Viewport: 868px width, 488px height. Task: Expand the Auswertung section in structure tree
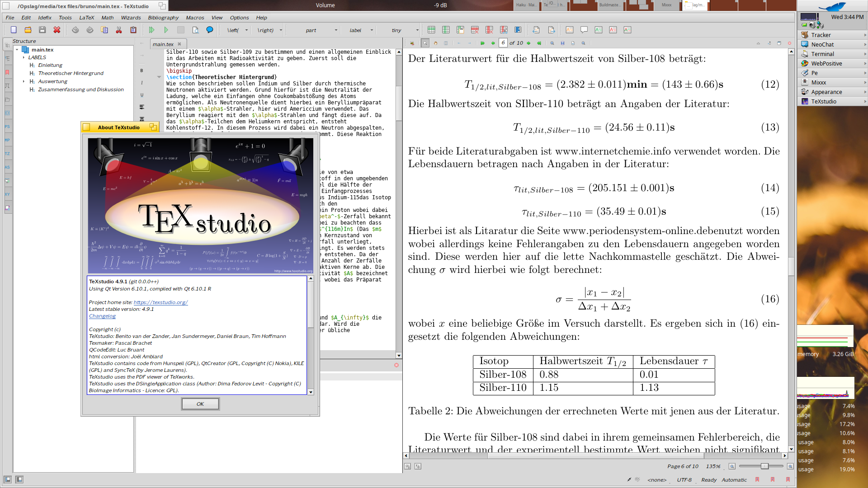(x=24, y=81)
